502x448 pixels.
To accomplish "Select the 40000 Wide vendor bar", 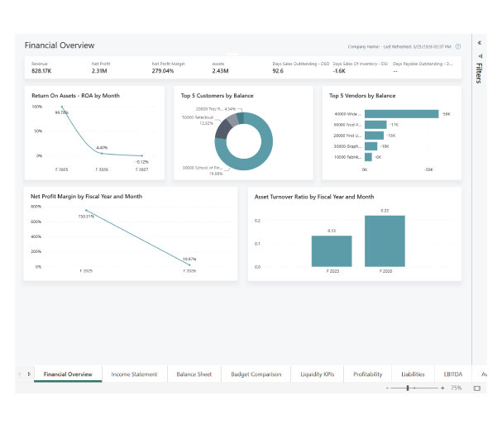I will (401, 114).
